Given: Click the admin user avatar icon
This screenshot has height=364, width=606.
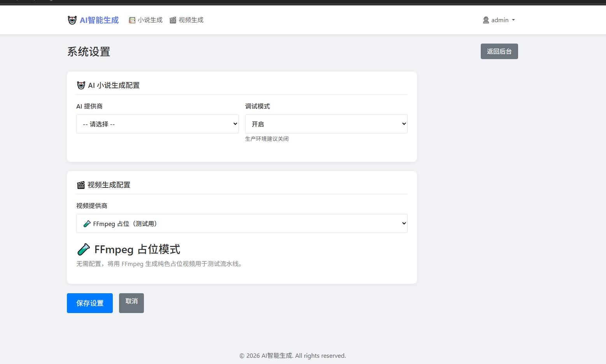Looking at the screenshot, I should (486, 20).
